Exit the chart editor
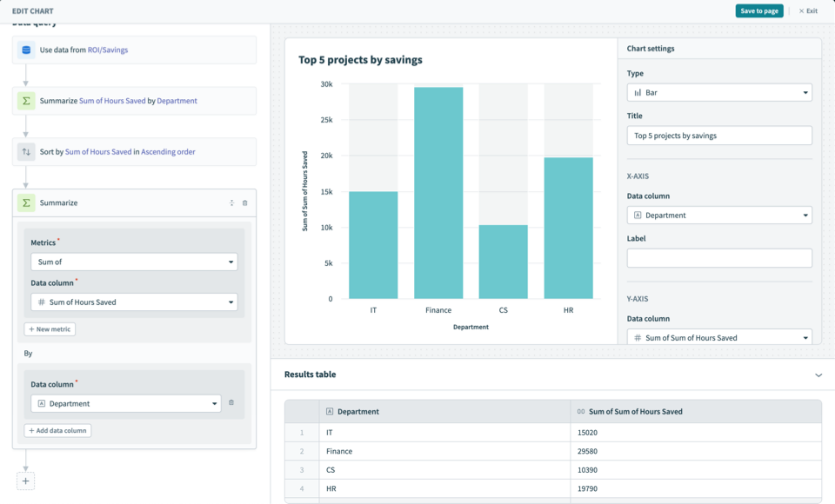 (808, 10)
